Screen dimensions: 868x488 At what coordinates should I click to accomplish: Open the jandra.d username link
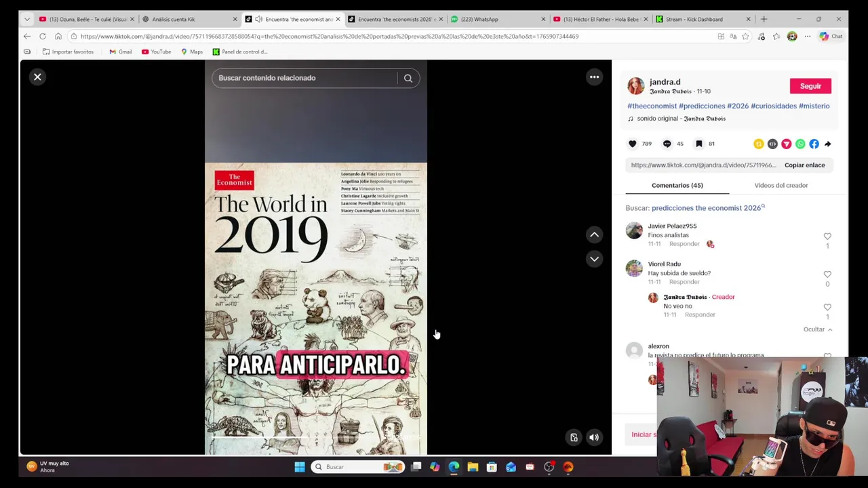tap(665, 82)
